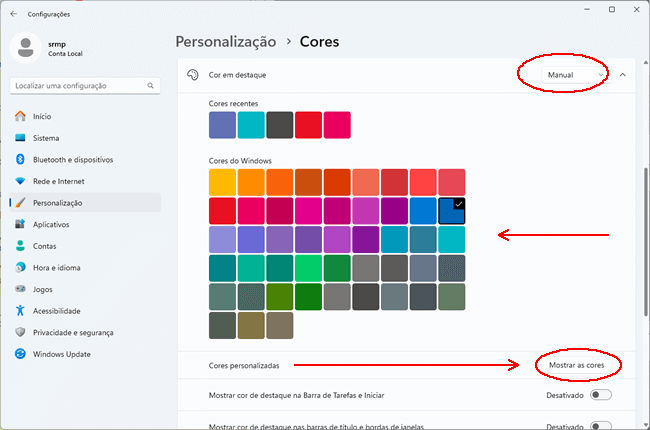The width and height of the screenshot is (650, 430).
Task: Click the Personalização breadcrumb link
Action: point(226,42)
